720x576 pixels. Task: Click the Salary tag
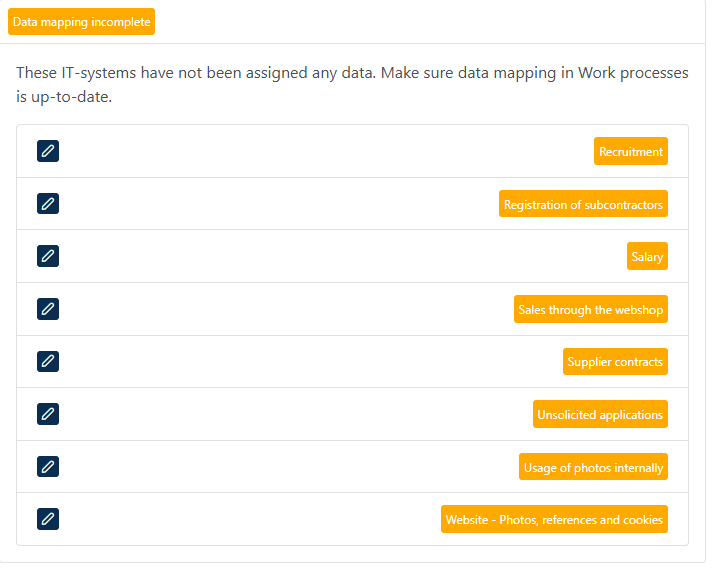click(647, 256)
